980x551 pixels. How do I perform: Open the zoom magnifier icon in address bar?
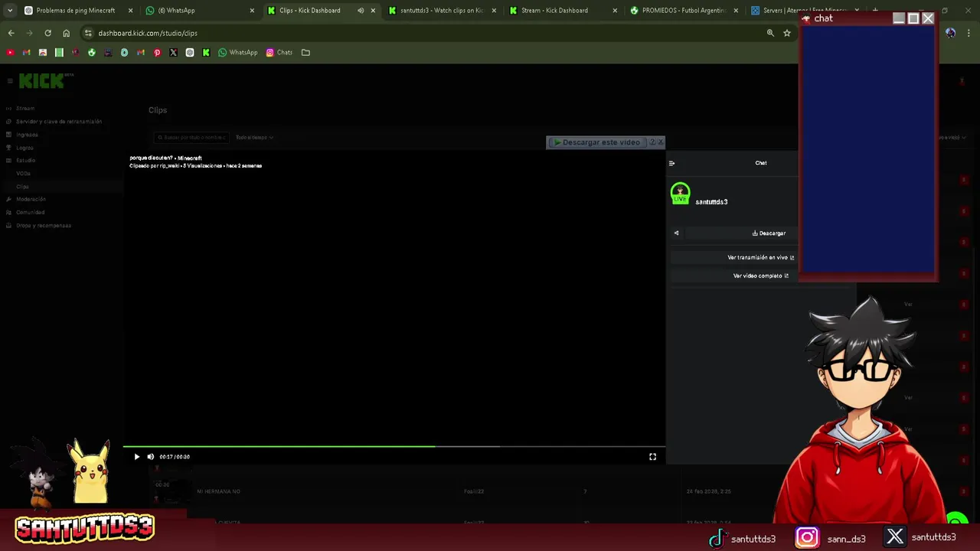pyautogui.click(x=770, y=33)
